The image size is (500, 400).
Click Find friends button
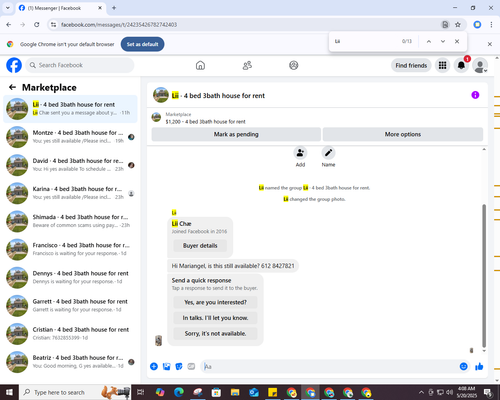pyautogui.click(x=411, y=65)
